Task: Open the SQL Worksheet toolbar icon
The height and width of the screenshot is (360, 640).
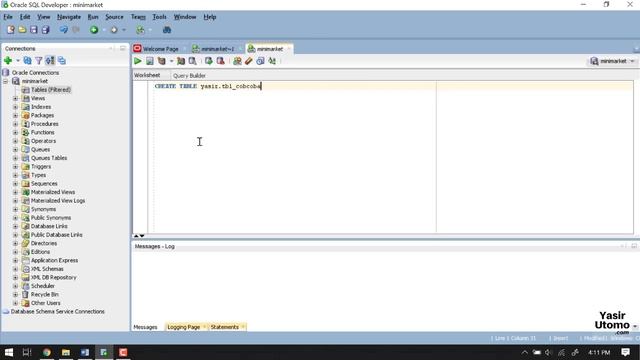Action: [x=140, y=30]
